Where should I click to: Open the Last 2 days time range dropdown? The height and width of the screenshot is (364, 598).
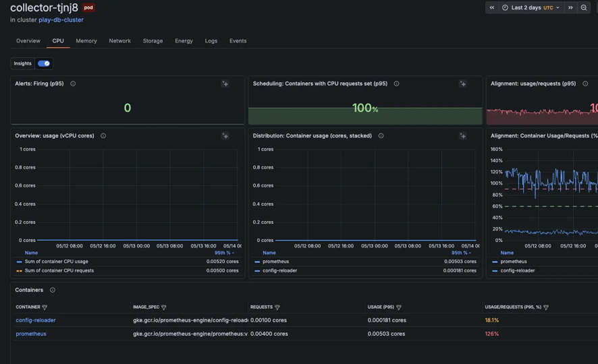[531, 7]
